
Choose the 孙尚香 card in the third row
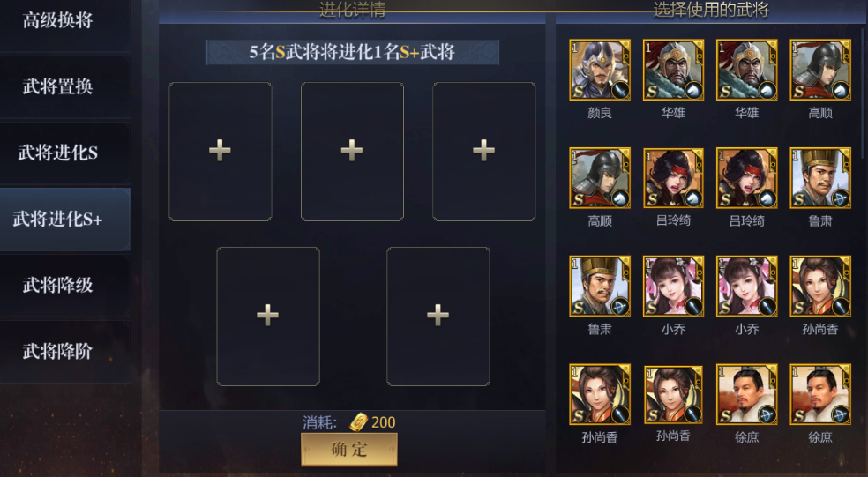point(819,286)
